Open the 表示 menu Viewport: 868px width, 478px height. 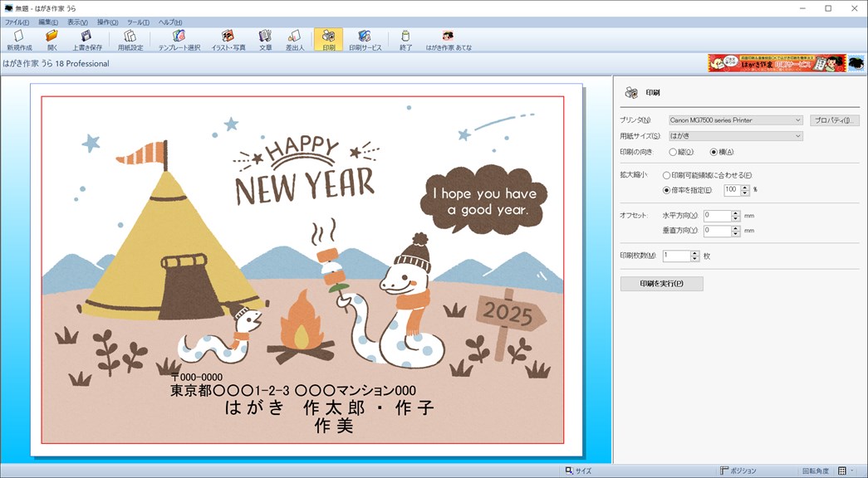77,22
